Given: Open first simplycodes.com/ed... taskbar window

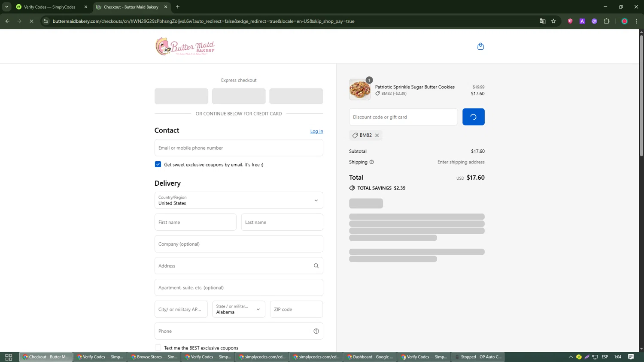Looking at the screenshot, I should 262,357.
